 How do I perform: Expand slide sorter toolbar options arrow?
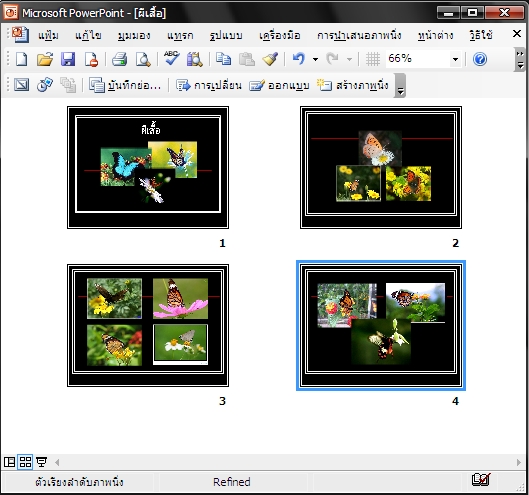pyautogui.click(x=400, y=86)
